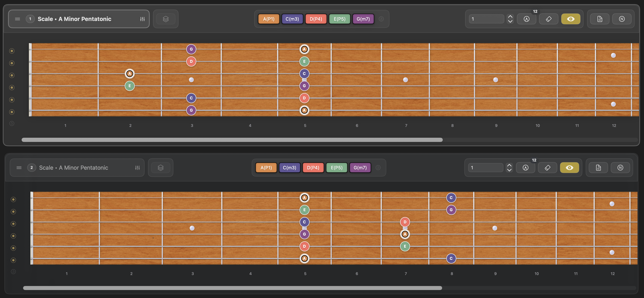Click the horizontal scrollbar under fretboard 1
Screen dimensions: 644x298
[x=232, y=140]
